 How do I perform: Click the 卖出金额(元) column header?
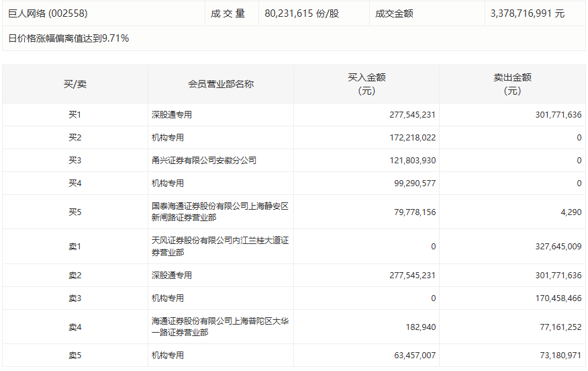[513, 84]
